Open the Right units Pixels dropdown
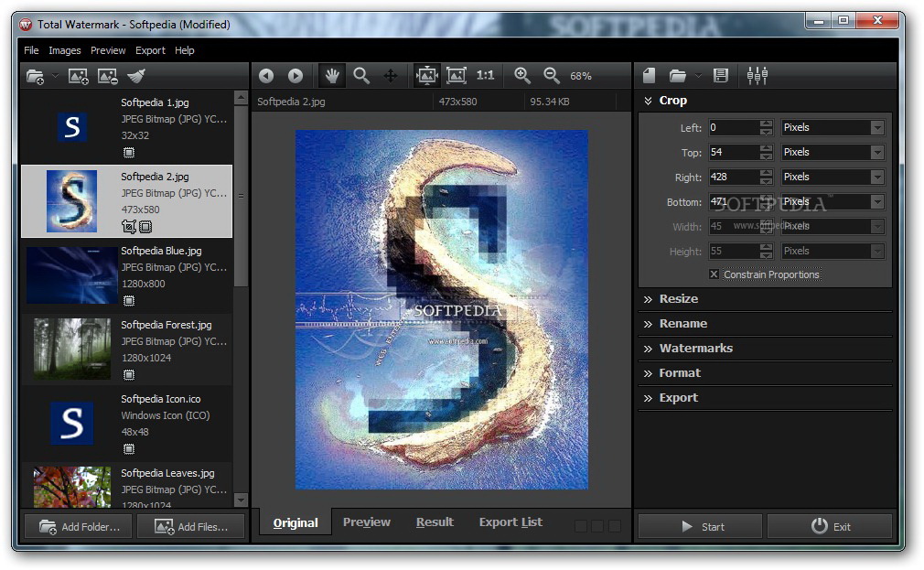The image size is (924, 570). click(833, 177)
